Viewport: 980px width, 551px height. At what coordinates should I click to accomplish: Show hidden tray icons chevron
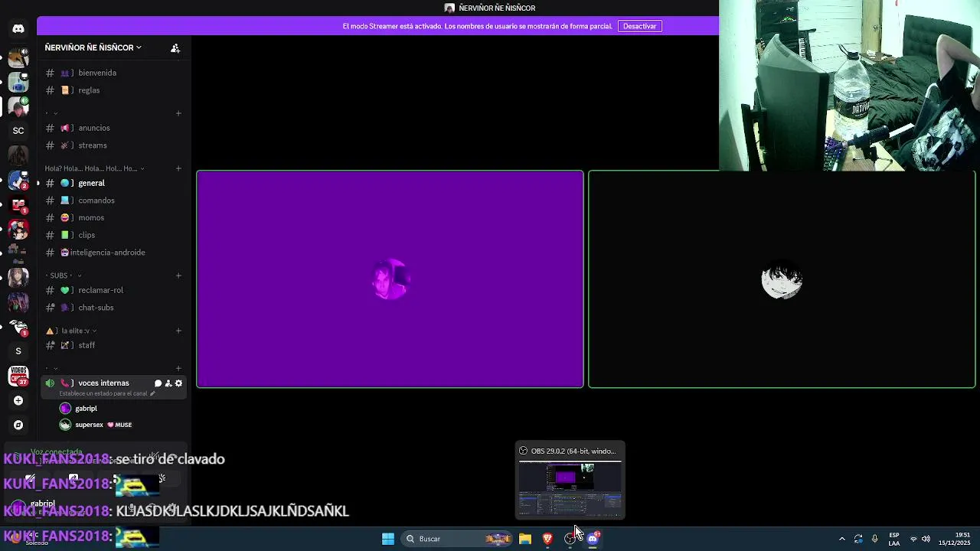pos(842,539)
